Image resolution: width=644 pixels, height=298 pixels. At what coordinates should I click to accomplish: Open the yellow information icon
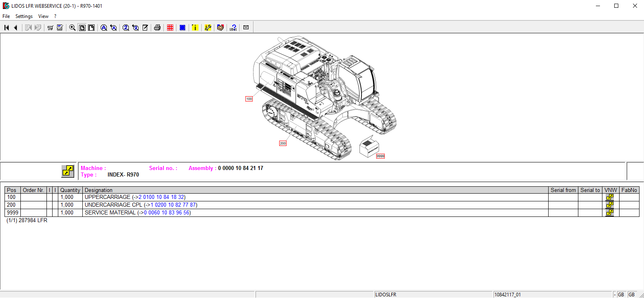tap(195, 28)
